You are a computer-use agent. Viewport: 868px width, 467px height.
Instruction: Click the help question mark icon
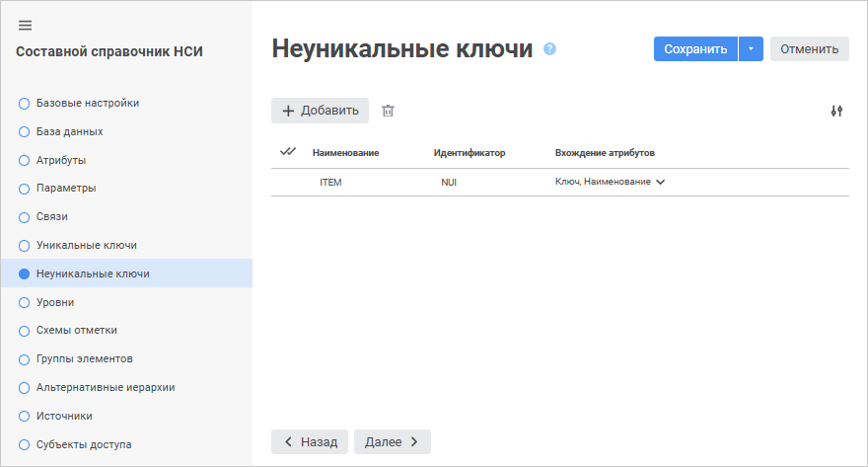[549, 48]
